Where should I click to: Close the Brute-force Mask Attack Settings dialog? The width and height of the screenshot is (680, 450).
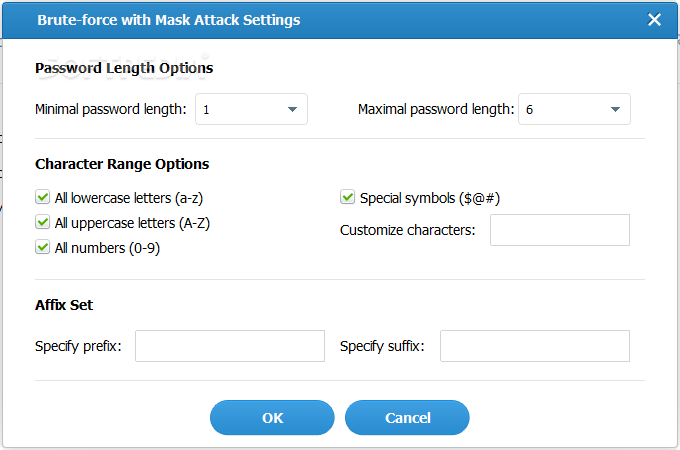point(654,20)
